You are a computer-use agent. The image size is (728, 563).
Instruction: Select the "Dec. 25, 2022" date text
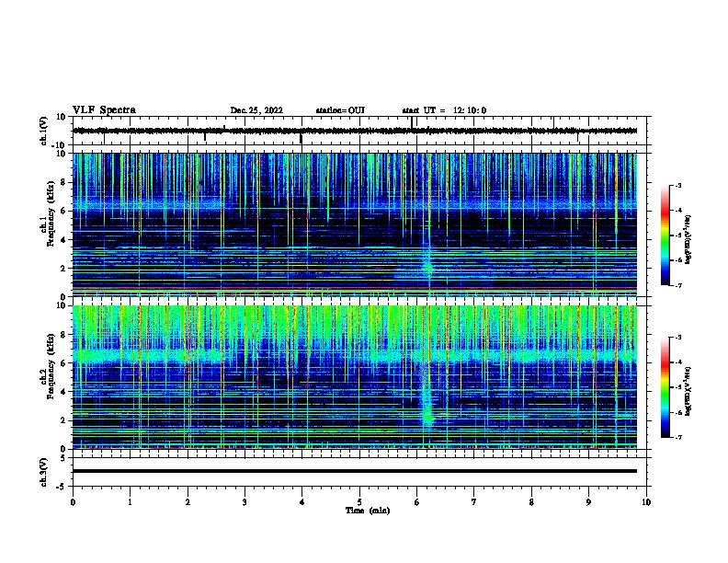(256, 110)
